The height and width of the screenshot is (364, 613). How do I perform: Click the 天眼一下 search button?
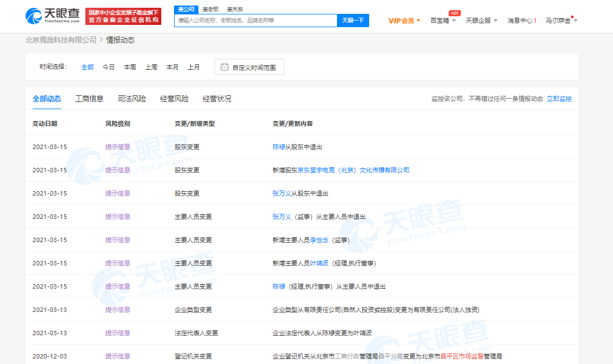pyautogui.click(x=353, y=20)
